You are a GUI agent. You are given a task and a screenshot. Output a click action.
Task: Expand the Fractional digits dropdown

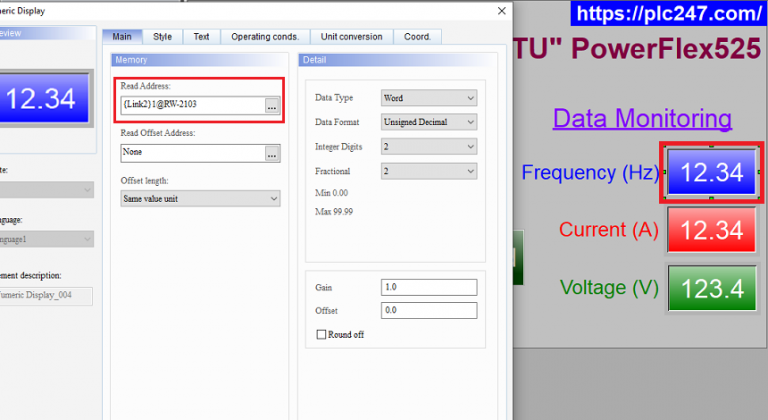(x=429, y=171)
